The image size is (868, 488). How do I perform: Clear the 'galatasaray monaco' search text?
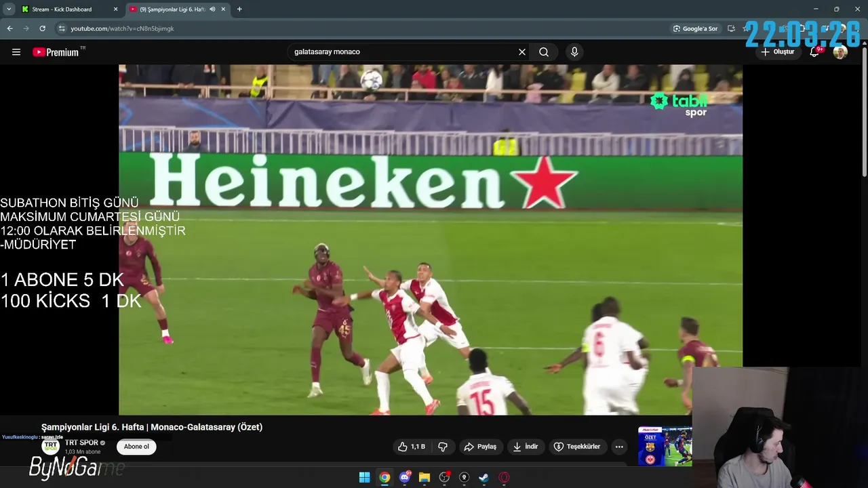[522, 52]
